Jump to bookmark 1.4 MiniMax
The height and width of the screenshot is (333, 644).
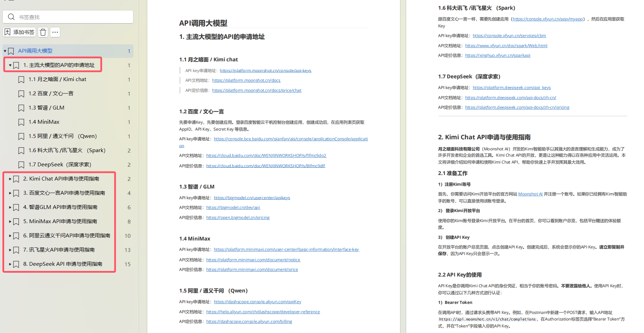[x=44, y=122]
